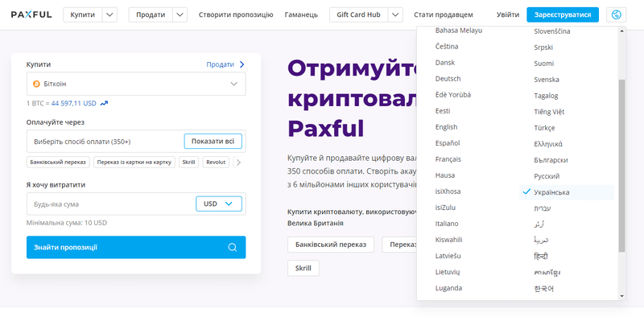Screen dimensions: 644x317
Task: Click the scrollbar up arrow in language list
Action: (621, 31)
